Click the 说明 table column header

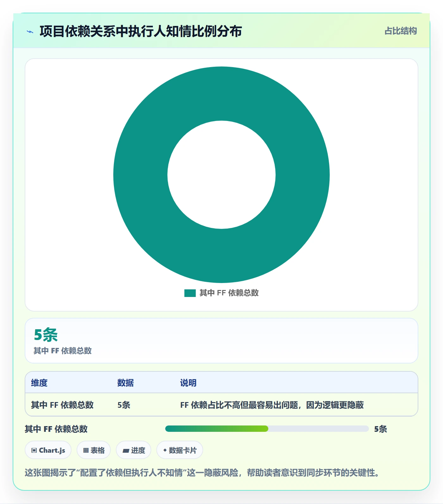(x=188, y=383)
